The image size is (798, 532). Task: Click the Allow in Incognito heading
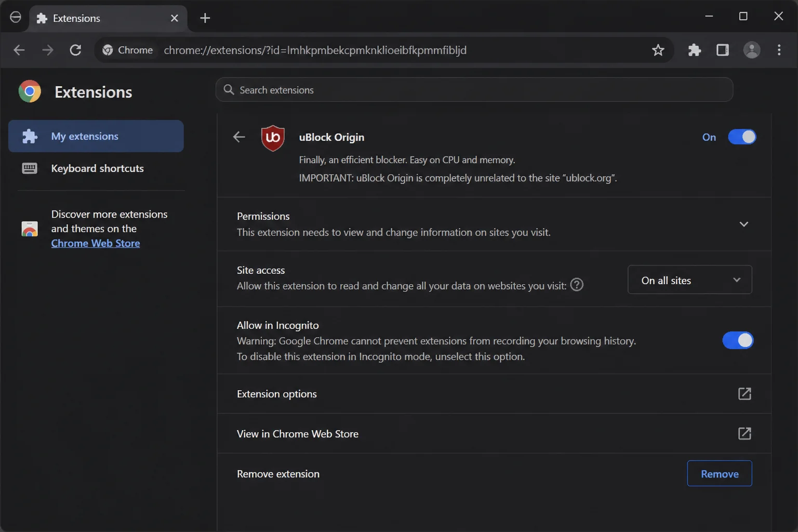[278, 325]
